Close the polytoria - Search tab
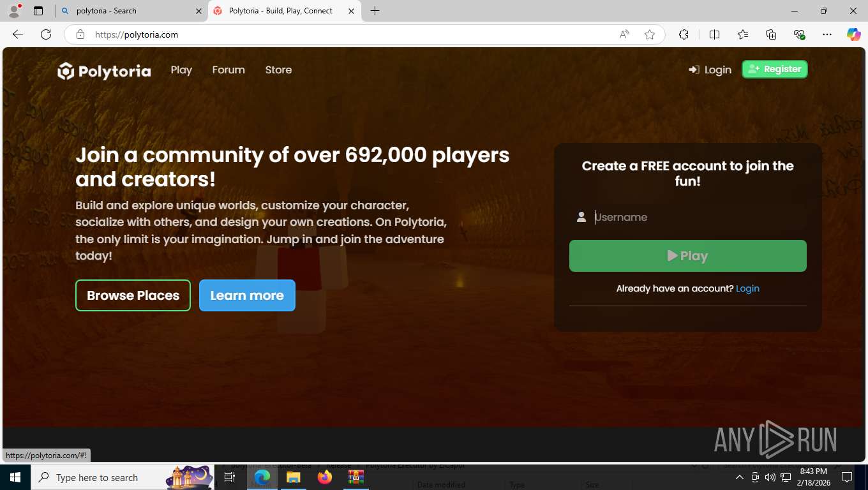The width and height of the screenshot is (868, 490). point(198,11)
